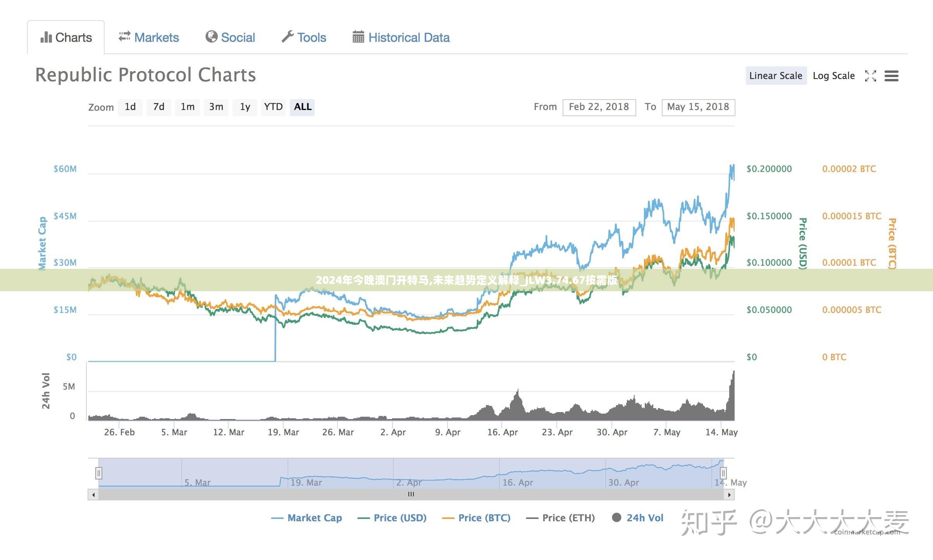
Task: Click the $0.050000 price axis label
Action: pos(769,310)
